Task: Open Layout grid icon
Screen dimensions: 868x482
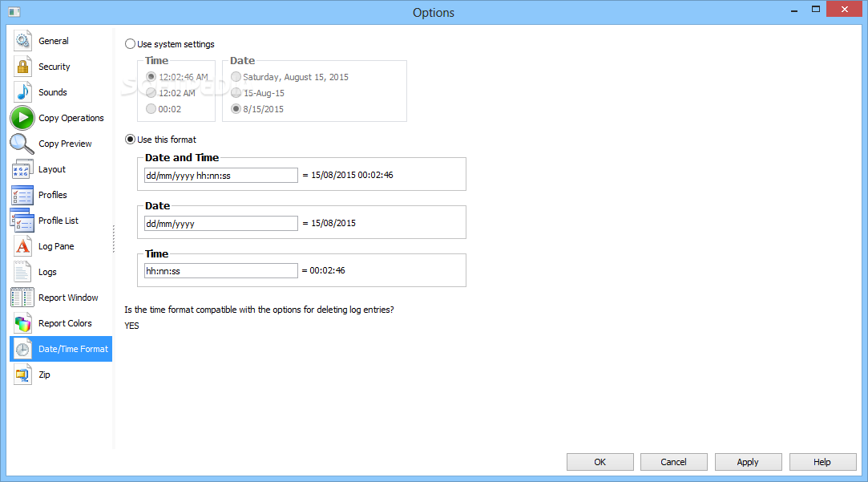Action: [22, 169]
